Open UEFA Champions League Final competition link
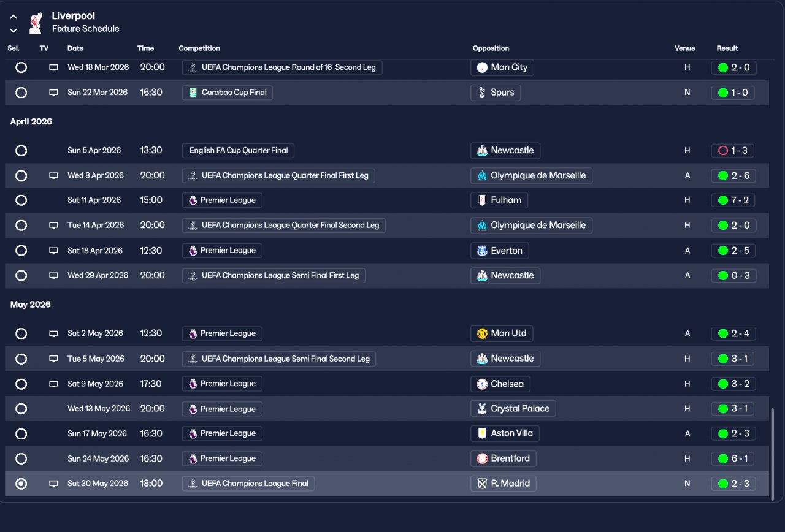785x532 pixels. point(248,484)
